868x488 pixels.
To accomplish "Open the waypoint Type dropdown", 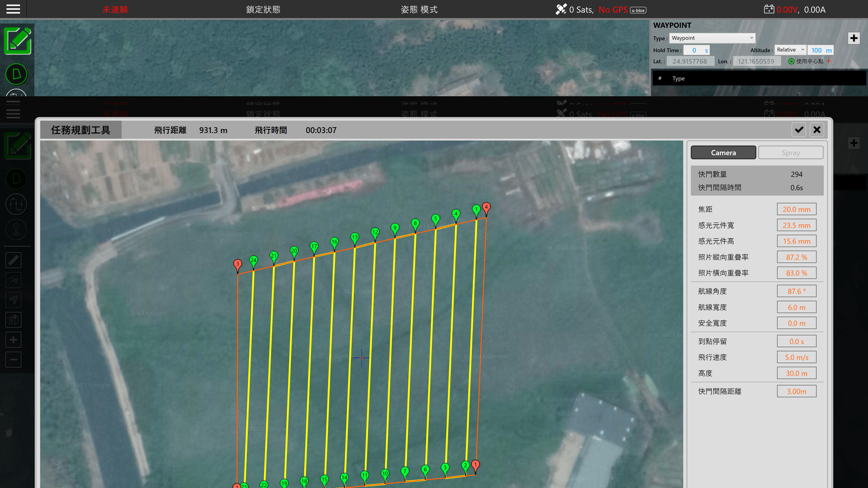I will pyautogui.click(x=712, y=38).
